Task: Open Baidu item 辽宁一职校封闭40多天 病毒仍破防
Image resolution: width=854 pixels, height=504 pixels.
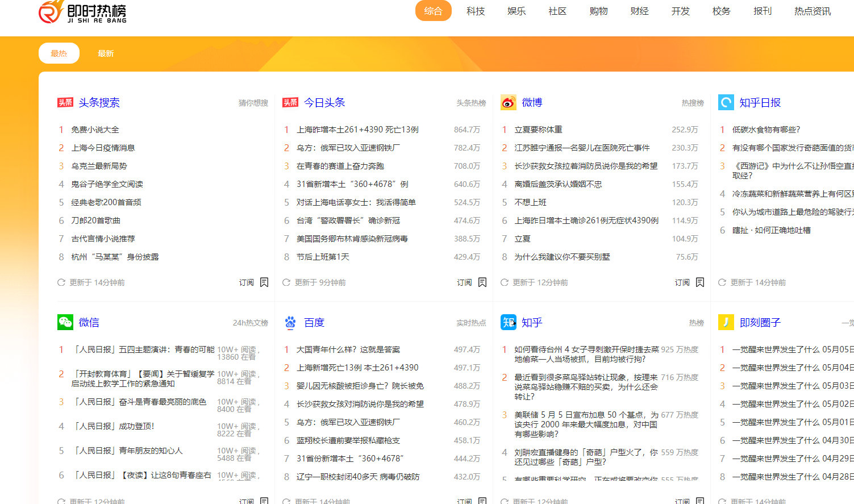Action: point(358,477)
